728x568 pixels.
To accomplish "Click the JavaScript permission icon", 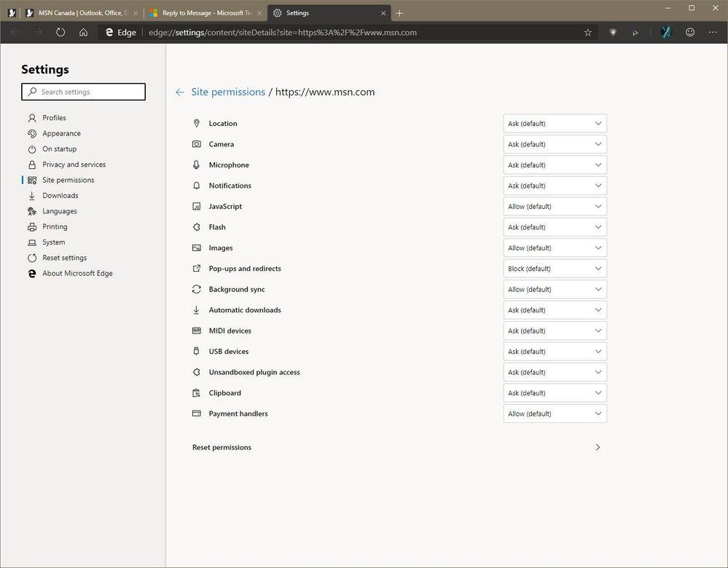I will click(197, 207).
